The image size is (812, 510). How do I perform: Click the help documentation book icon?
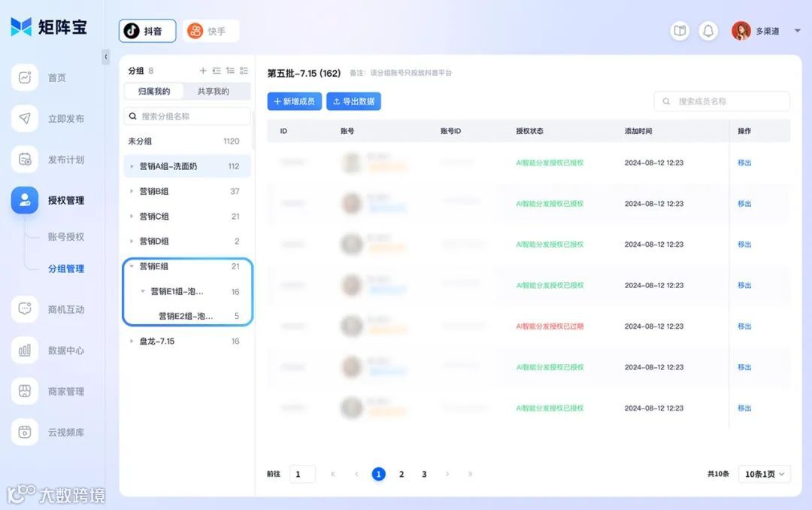coord(680,31)
